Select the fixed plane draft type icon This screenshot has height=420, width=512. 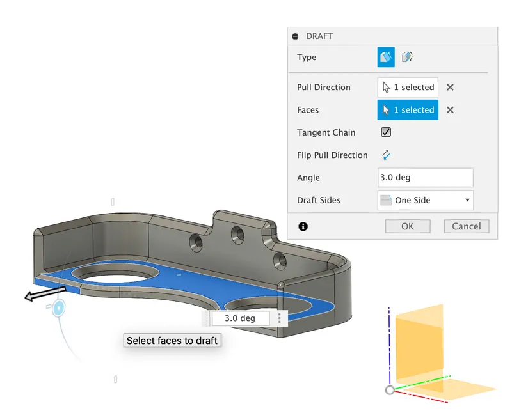pyautogui.click(x=386, y=57)
